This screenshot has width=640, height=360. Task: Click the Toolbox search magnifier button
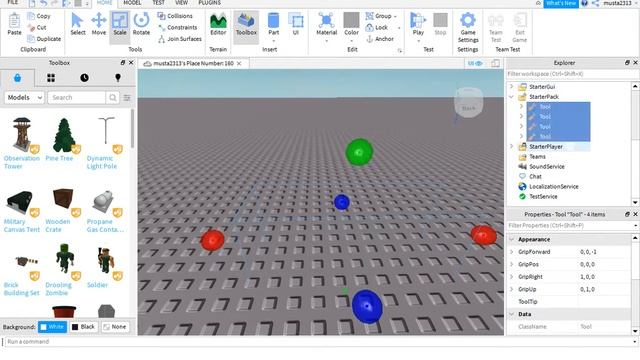[x=113, y=97]
